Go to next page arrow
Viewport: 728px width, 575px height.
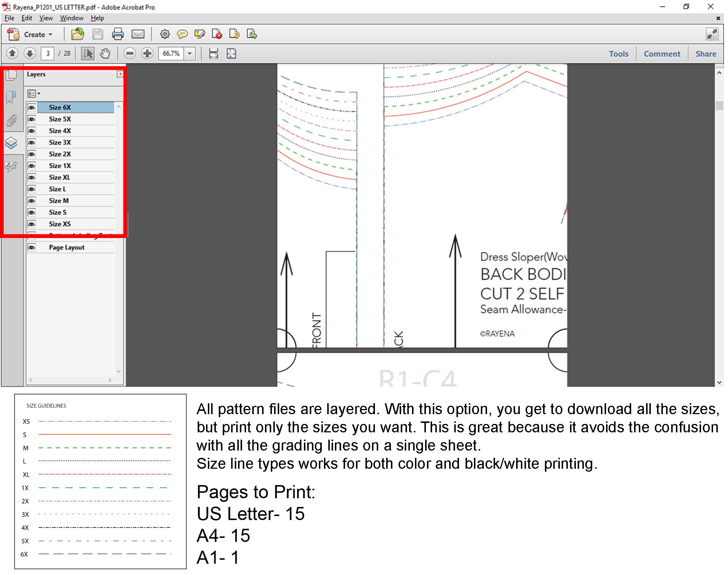pyautogui.click(x=30, y=53)
